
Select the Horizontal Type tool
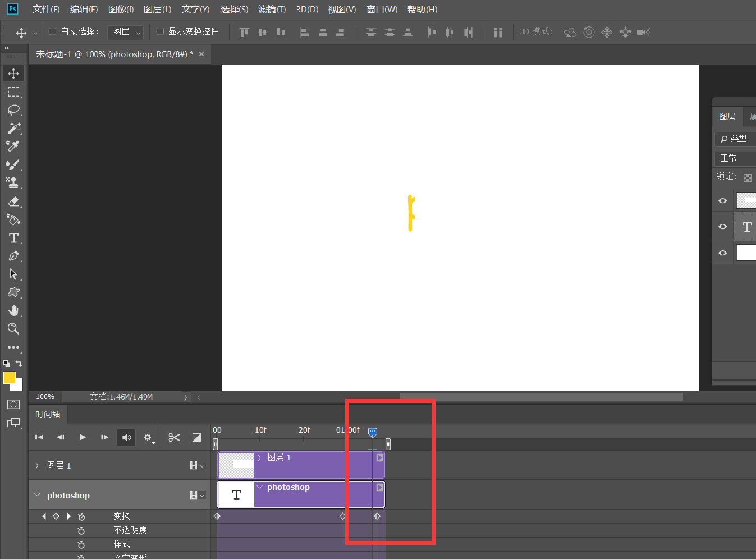(13, 238)
